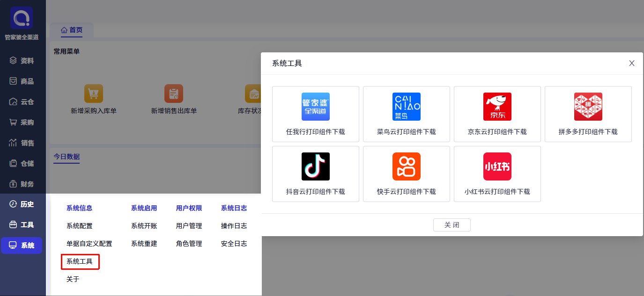Click the 抖音 Douyin logo icon

click(316, 166)
